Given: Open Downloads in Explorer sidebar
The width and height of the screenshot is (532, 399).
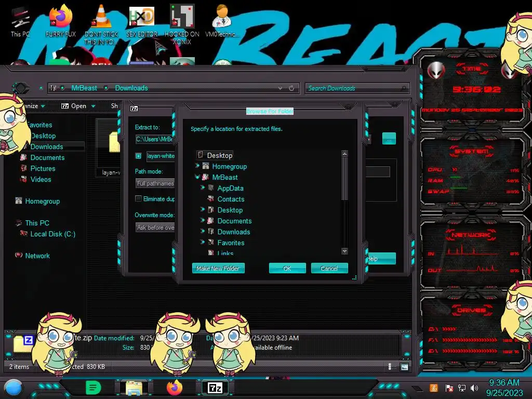Looking at the screenshot, I should coord(46,147).
